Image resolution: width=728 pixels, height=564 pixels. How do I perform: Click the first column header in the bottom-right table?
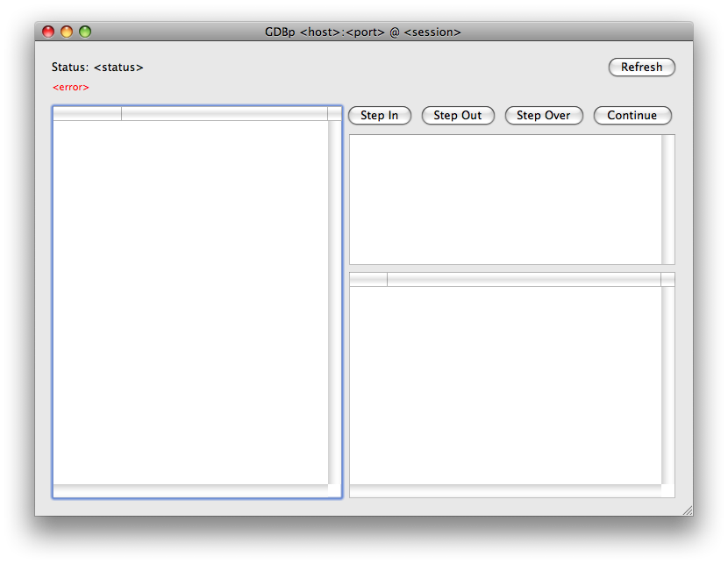(368, 280)
